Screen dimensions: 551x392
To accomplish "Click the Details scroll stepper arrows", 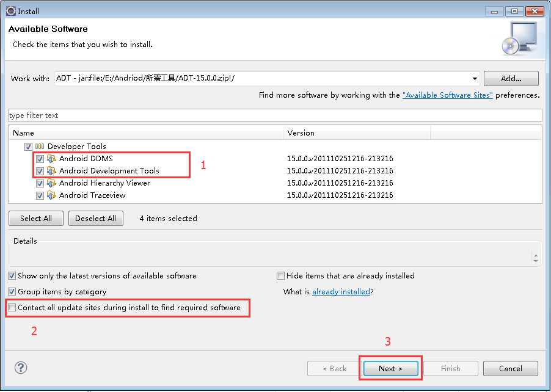I will (x=536, y=258).
